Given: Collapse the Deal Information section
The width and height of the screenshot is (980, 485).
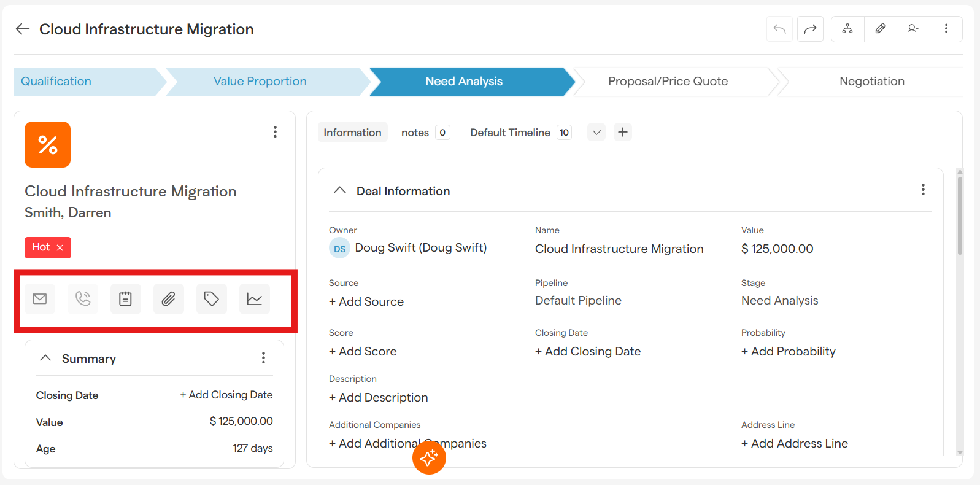Looking at the screenshot, I should point(340,190).
